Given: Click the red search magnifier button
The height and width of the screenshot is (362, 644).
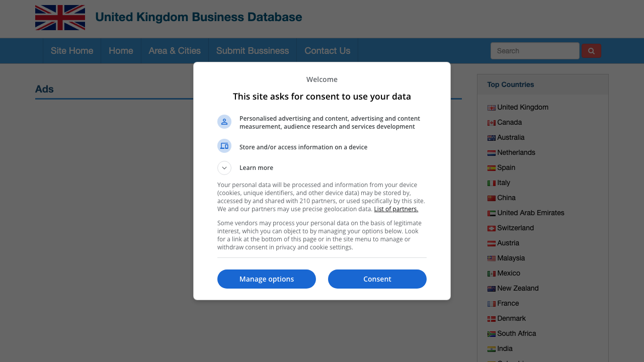Looking at the screenshot, I should [591, 51].
